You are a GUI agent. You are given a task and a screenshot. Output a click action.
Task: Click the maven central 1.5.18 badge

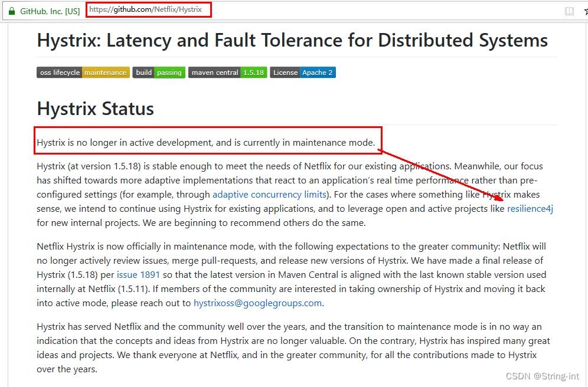click(228, 73)
